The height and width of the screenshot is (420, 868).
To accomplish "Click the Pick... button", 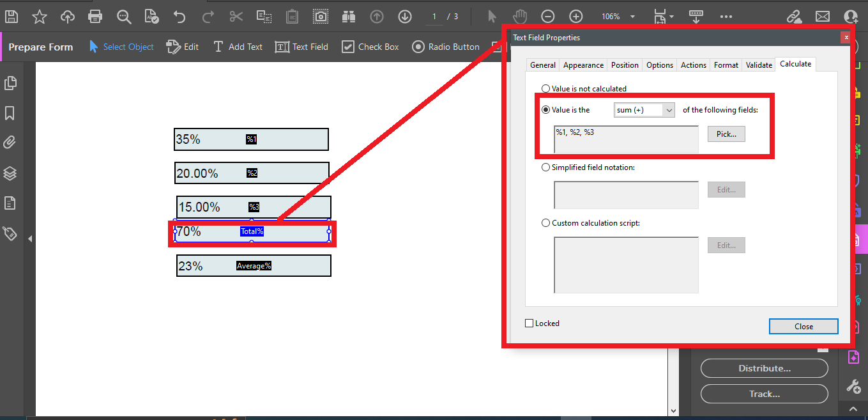I will pyautogui.click(x=726, y=134).
